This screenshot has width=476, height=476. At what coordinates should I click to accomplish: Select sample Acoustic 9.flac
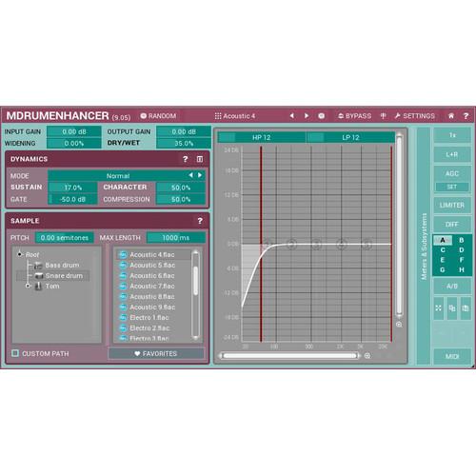click(152, 307)
